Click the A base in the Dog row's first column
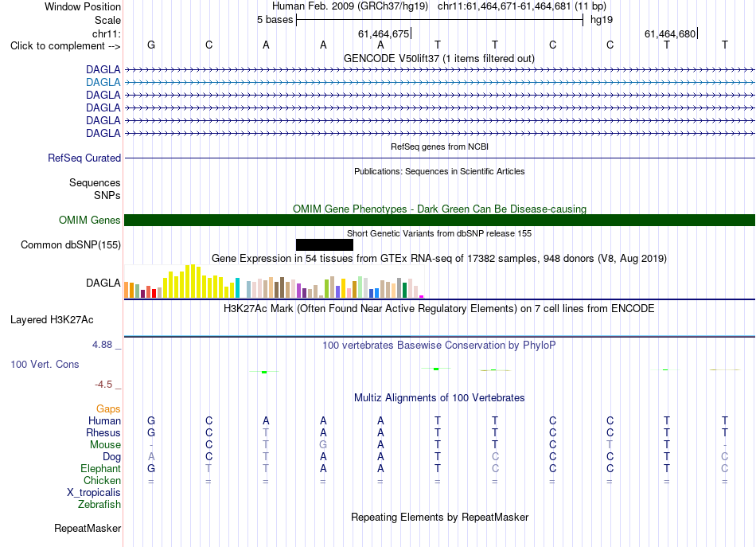 151,457
